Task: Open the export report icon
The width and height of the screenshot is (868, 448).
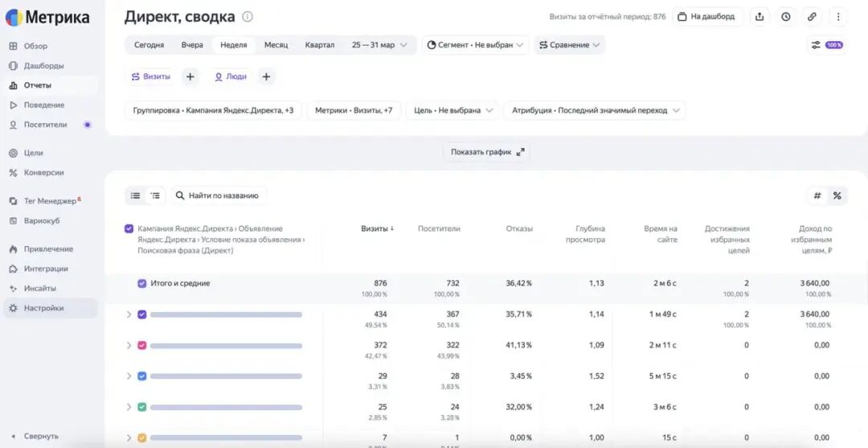Action: [x=759, y=17]
